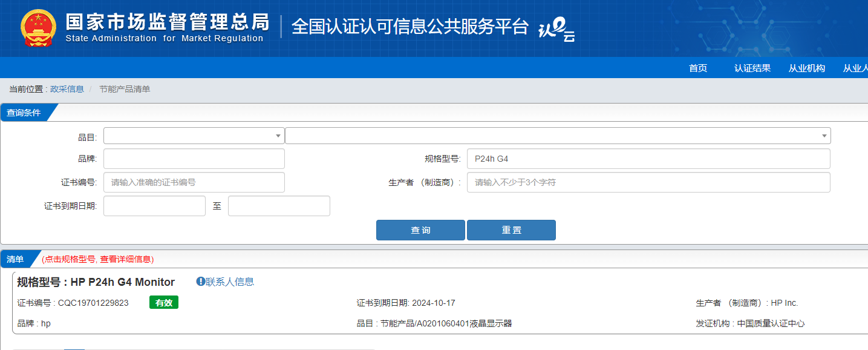Click the 节能产品/A0201060401液晶显示器 text
This screenshot has height=350, width=868.
click(446, 323)
